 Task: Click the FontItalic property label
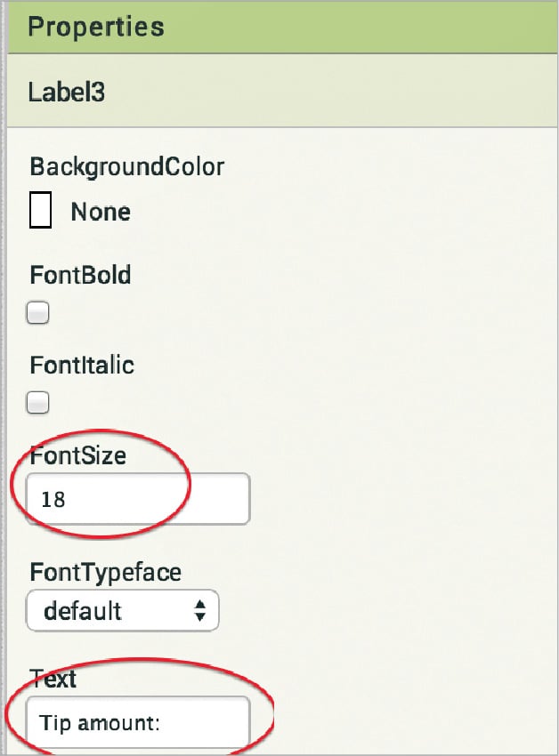pyautogui.click(x=82, y=366)
